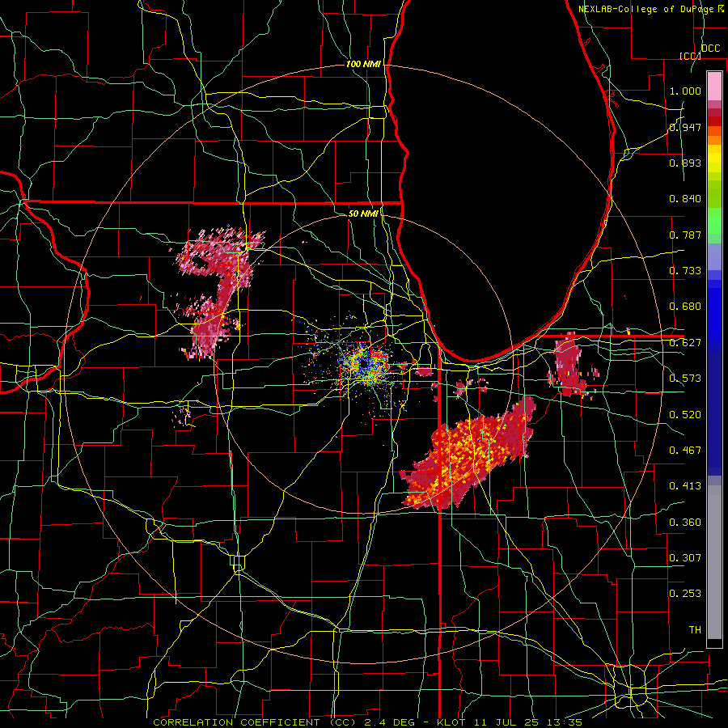Screen dimensions: 728x728
Task: Click the 0.947 legend value
Action: 685,127
